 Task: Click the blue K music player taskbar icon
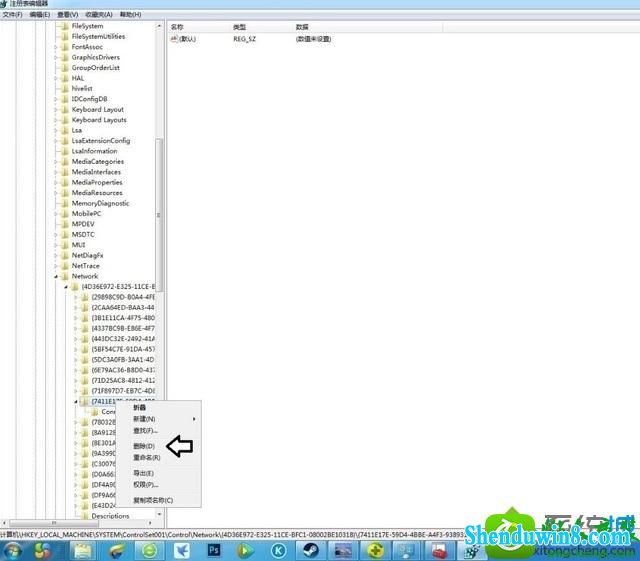point(279,551)
